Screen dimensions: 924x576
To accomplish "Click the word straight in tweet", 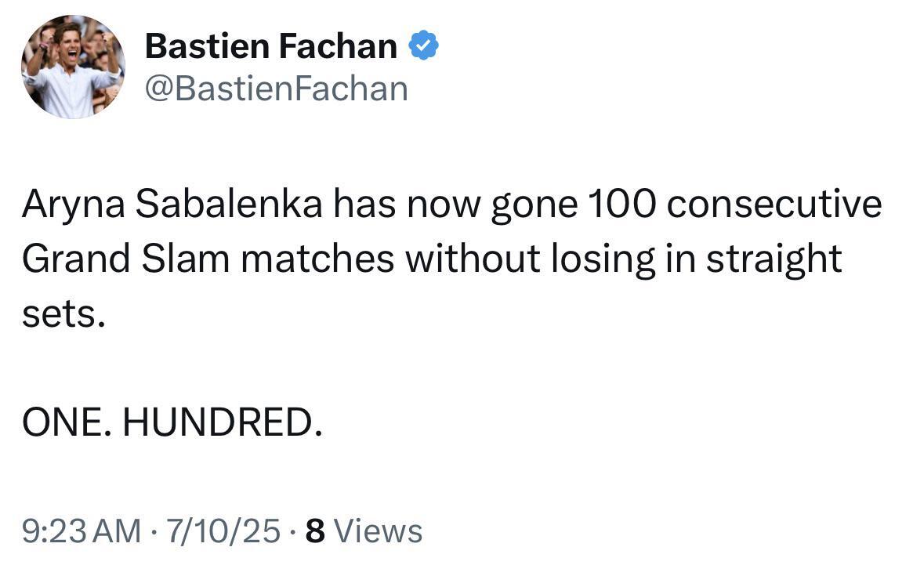I will 774,259.
